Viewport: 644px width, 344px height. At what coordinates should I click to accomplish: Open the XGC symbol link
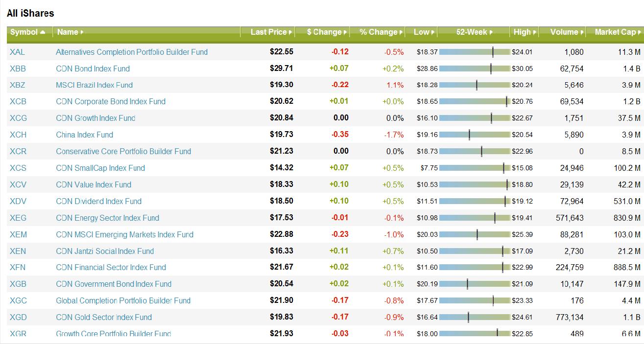18,300
